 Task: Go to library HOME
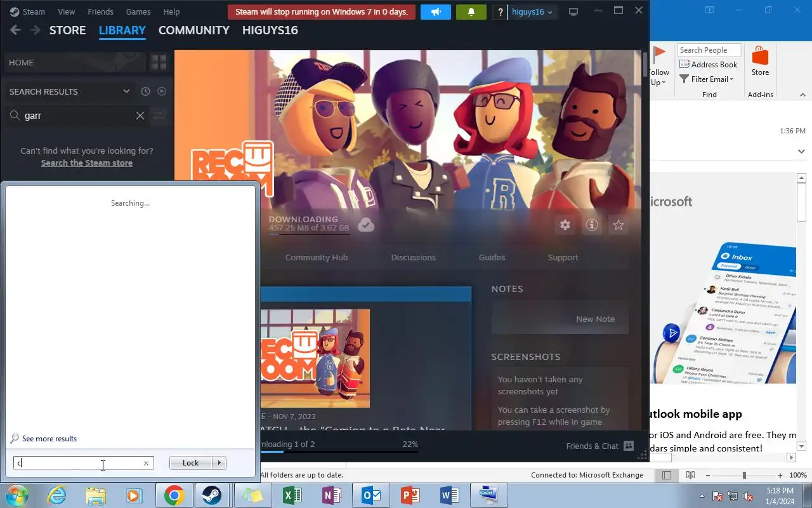click(x=74, y=62)
